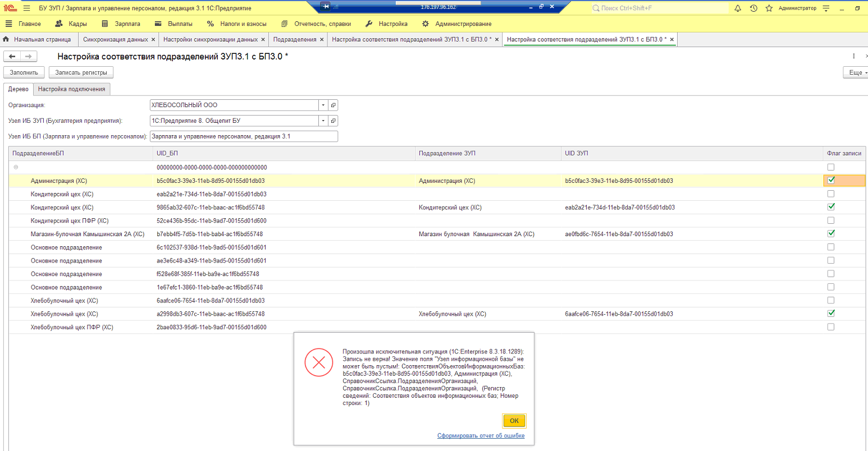Image resolution: width=868 pixels, height=451 pixels.
Task: Click the red error icon in dialog
Action: point(319,362)
